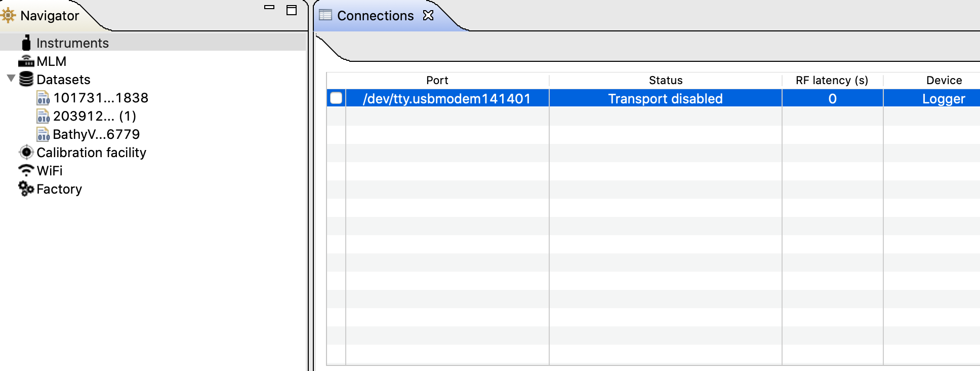Screen dimensions: 980x371
Task: Select the Transport disabled status cell
Action: (x=665, y=98)
